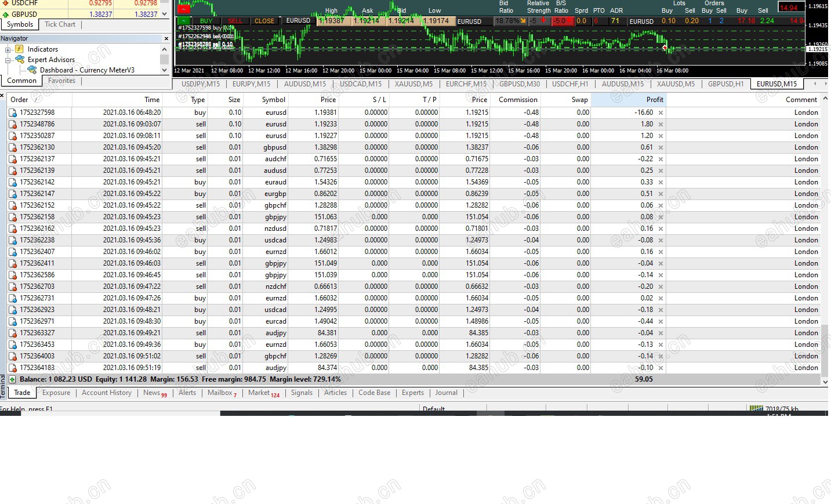Click the trade list scroll down arrow

tap(825, 382)
